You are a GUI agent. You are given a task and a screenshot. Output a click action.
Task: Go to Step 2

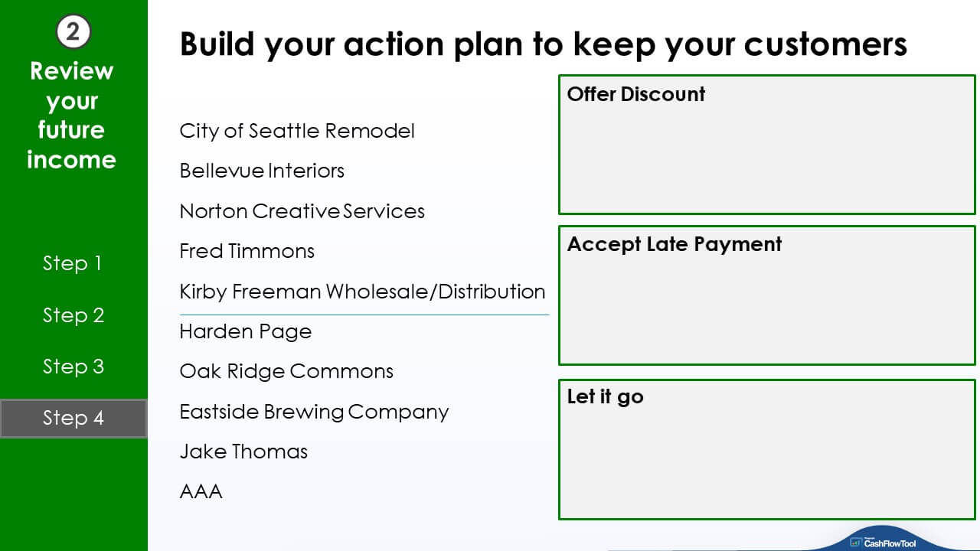73,315
